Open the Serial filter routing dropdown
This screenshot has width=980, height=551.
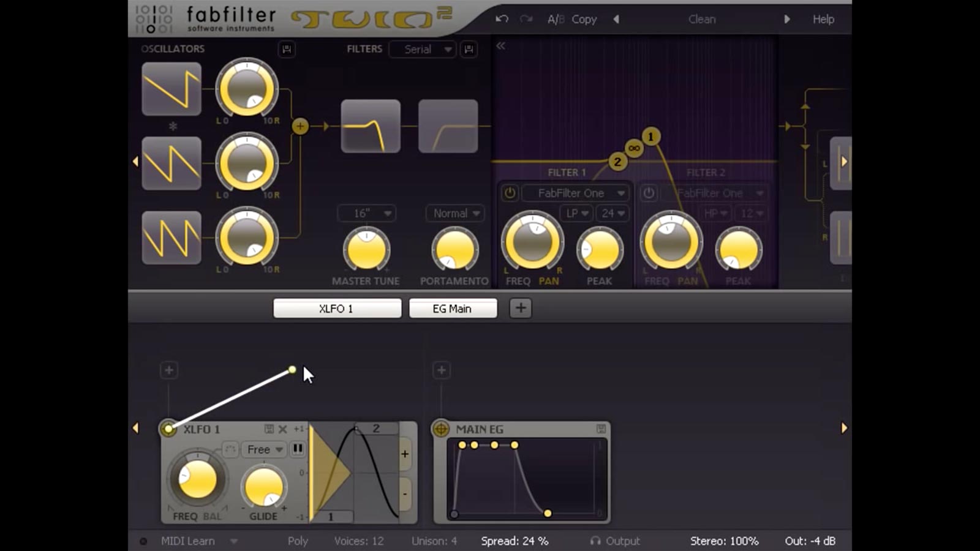(422, 50)
